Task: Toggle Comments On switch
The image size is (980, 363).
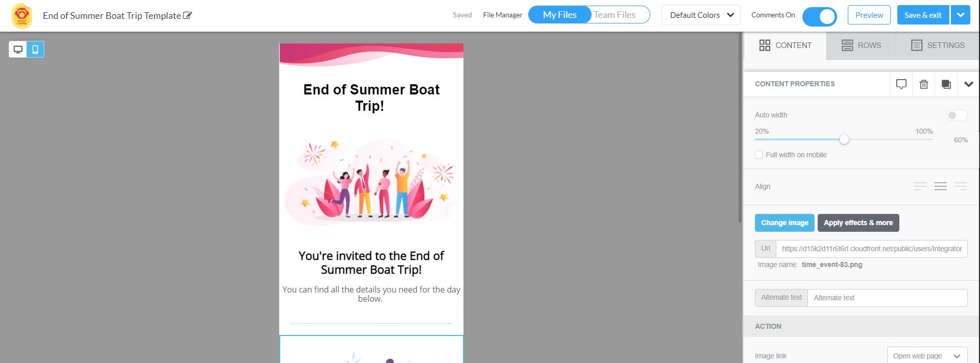Action: click(819, 16)
